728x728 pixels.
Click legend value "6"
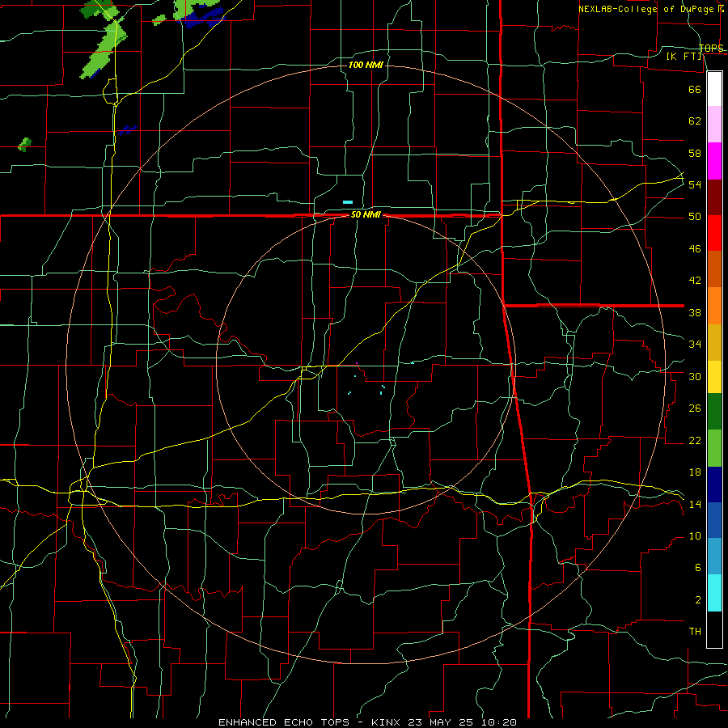[x=697, y=567]
